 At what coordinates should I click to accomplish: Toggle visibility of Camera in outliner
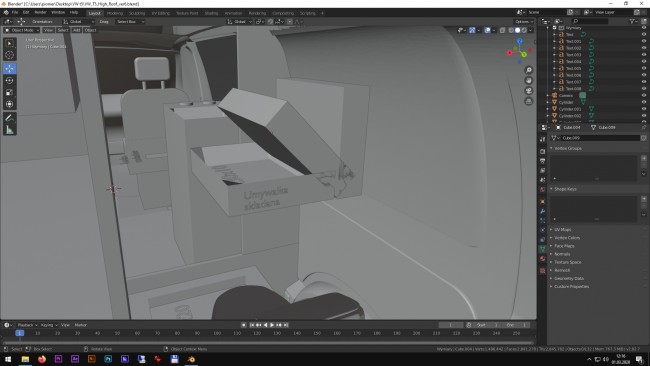click(644, 95)
